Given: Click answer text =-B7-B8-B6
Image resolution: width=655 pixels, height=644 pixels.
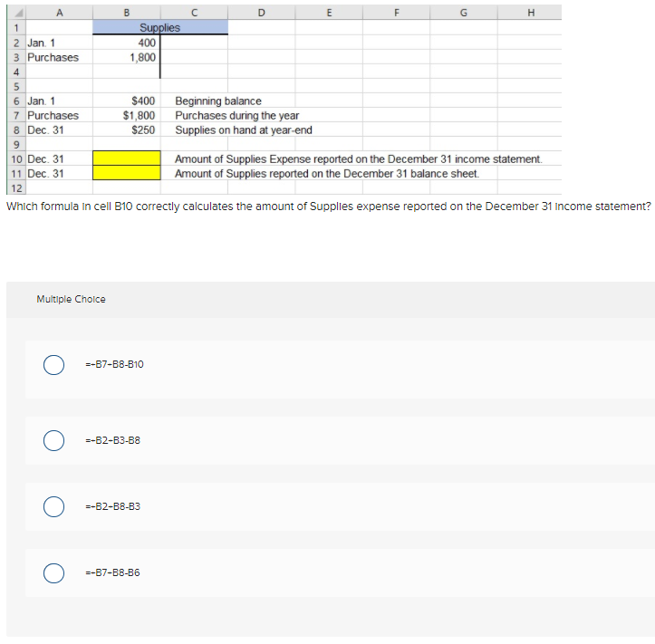Looking at the screenshot, I should [112, 572].
